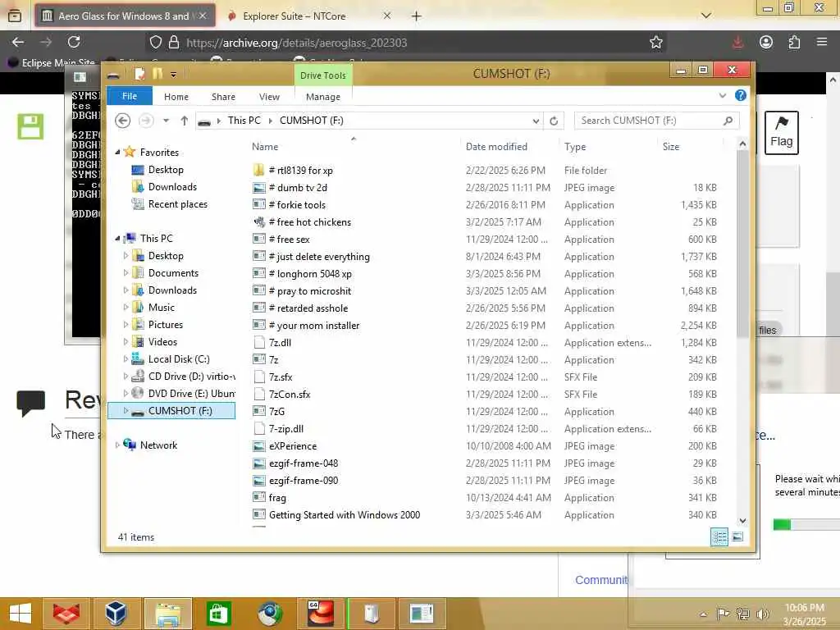
Task: Select DVD Drive (E:) tree item
Action: [x=182, y=393]
